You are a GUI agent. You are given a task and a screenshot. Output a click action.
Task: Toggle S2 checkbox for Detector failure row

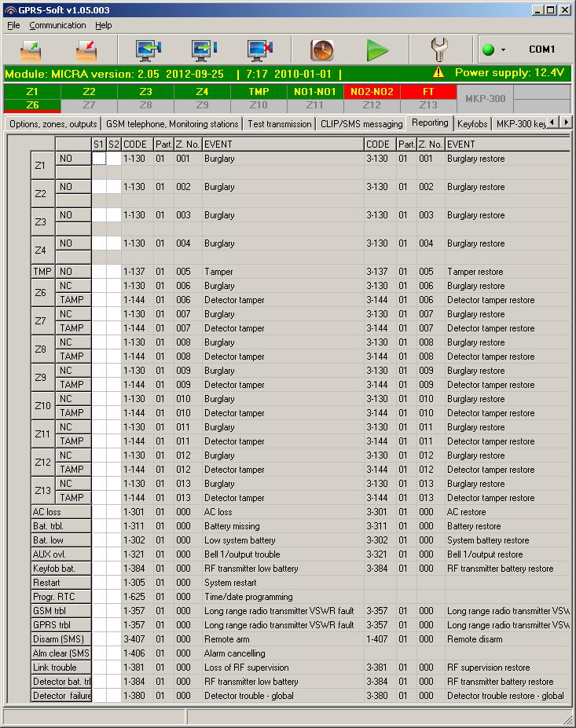(114, 696)
